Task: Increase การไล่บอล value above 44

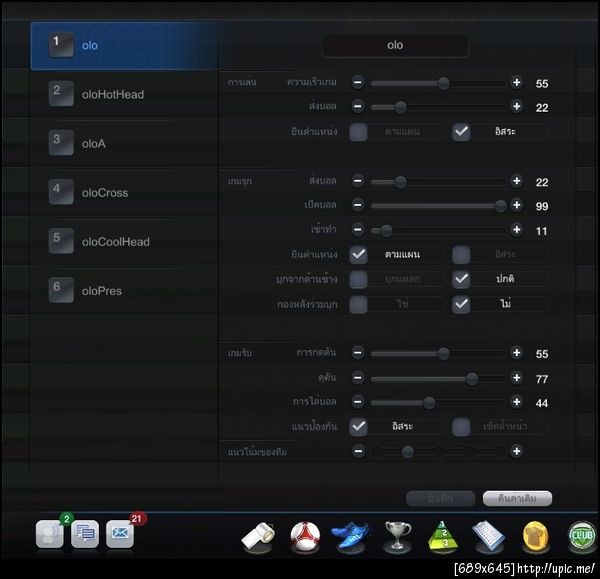Action: point(517,402)
